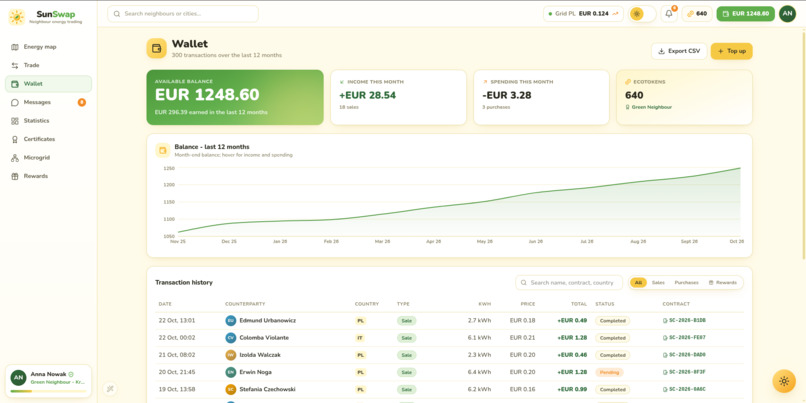Open contract SC-2026-0A6C link
The width and height of the screenshot is (806, 403).
(684, 389)
